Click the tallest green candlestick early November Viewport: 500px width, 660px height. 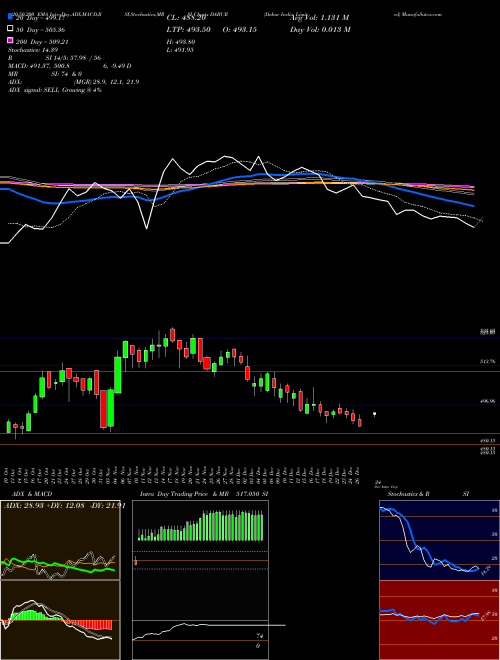[118, 375]
